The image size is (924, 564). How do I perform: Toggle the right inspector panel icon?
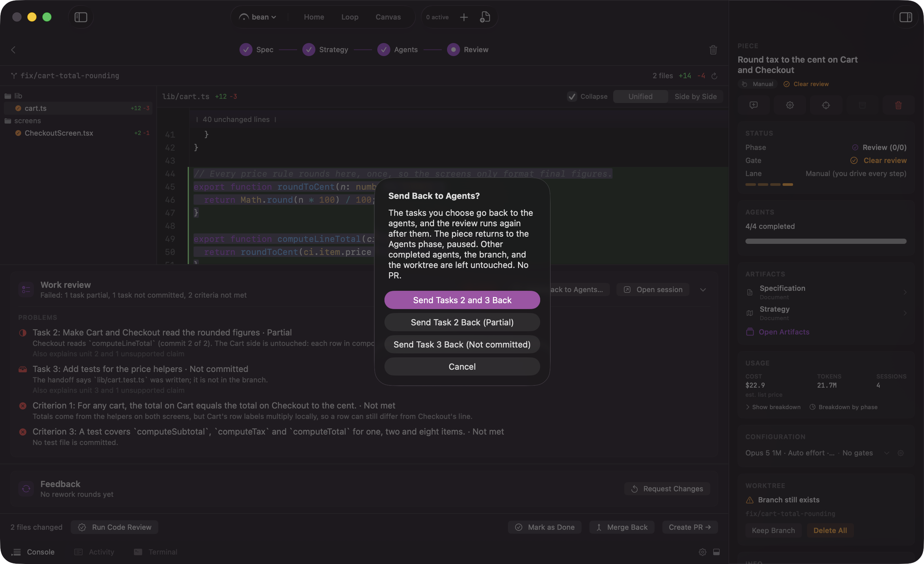pyautogui.click(x=905, y=17)
